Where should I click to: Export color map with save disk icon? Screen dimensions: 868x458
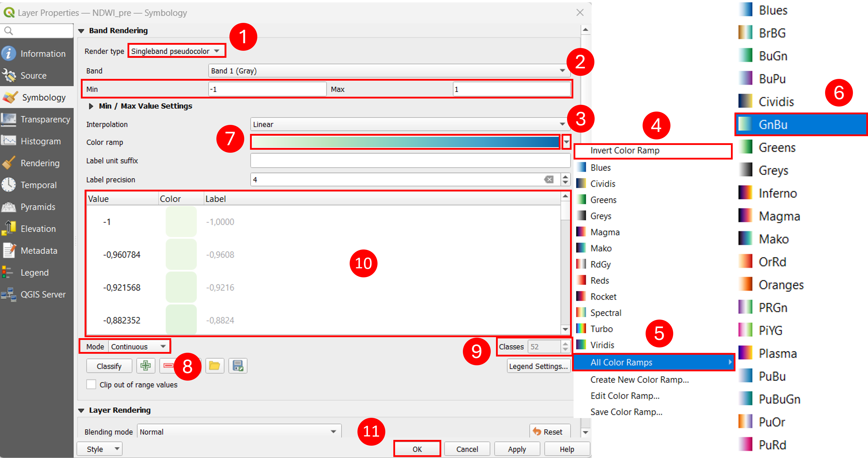[x=237, y=366]
